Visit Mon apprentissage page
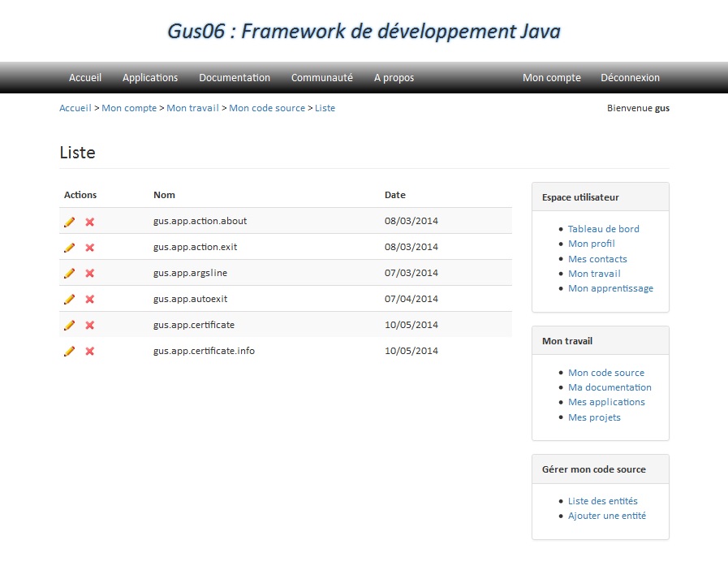 [x=610, y=288]
